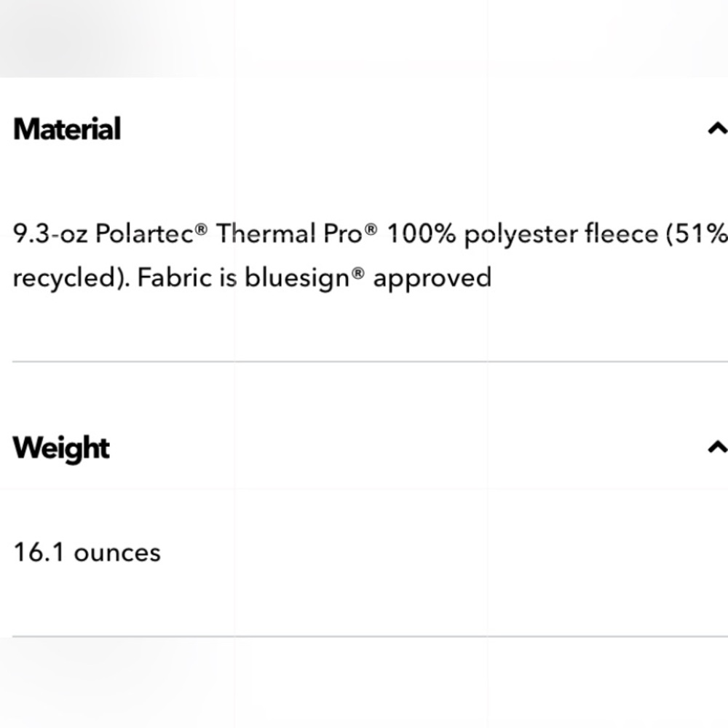The width and height of the screenshot is (728, 728).
Task: Click the (51% text
Action: click(x=697, y=234)
